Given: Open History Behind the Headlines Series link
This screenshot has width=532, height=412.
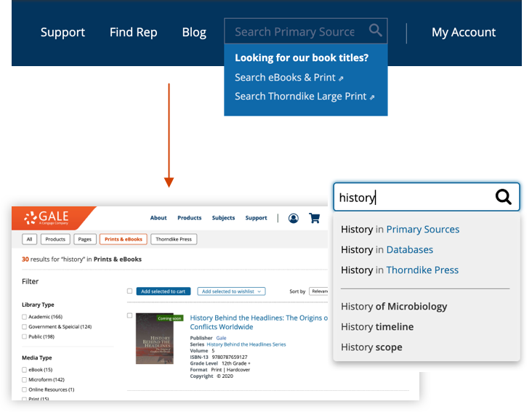Looking at the screenshot, I should (x=246, y=344).
